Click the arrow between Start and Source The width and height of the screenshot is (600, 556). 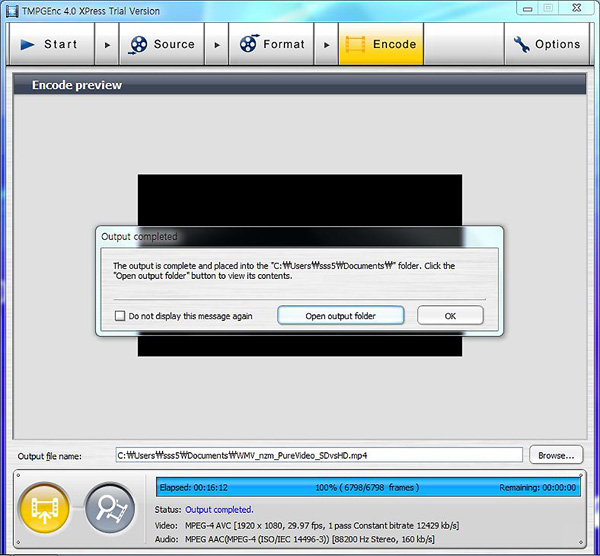pos(107,45)
